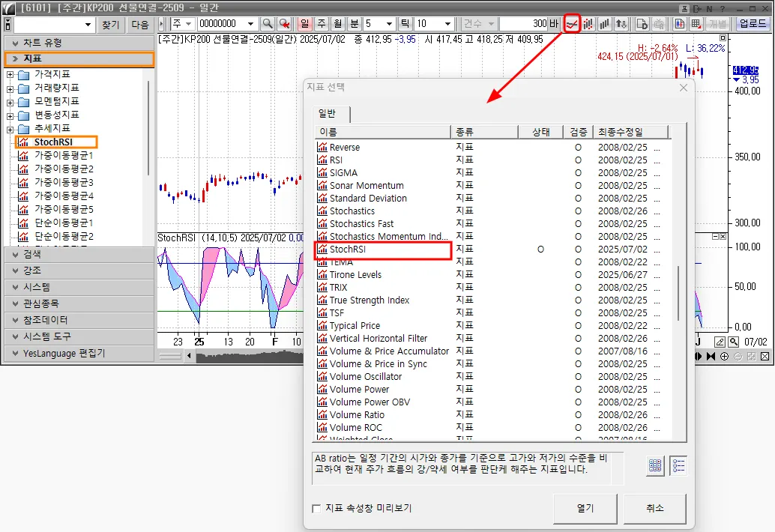Click the chart window toolbar icon left of grid icon
Screen dimensions: 775x532
pos(680,24)
